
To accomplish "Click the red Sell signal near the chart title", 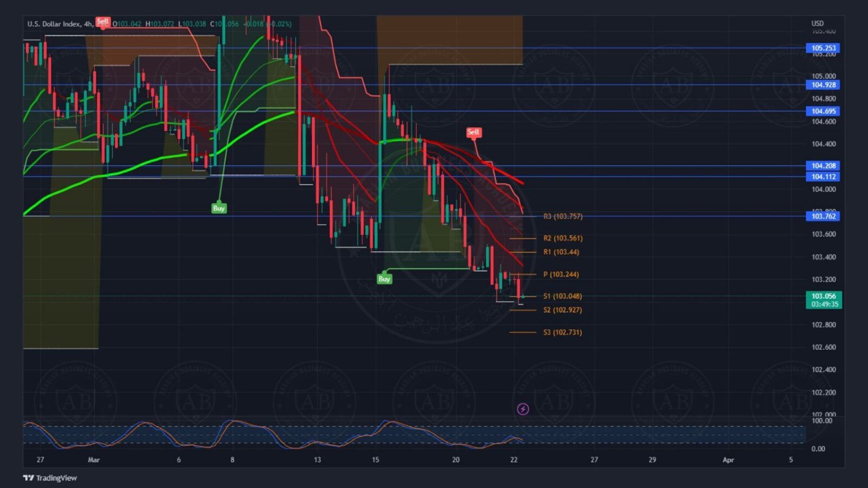I will (102, 22).
